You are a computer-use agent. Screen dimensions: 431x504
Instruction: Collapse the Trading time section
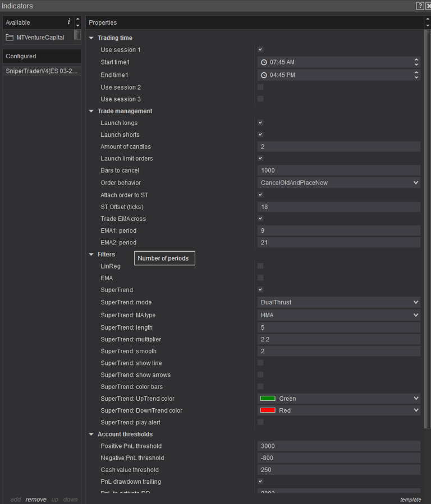click(91, 38)
